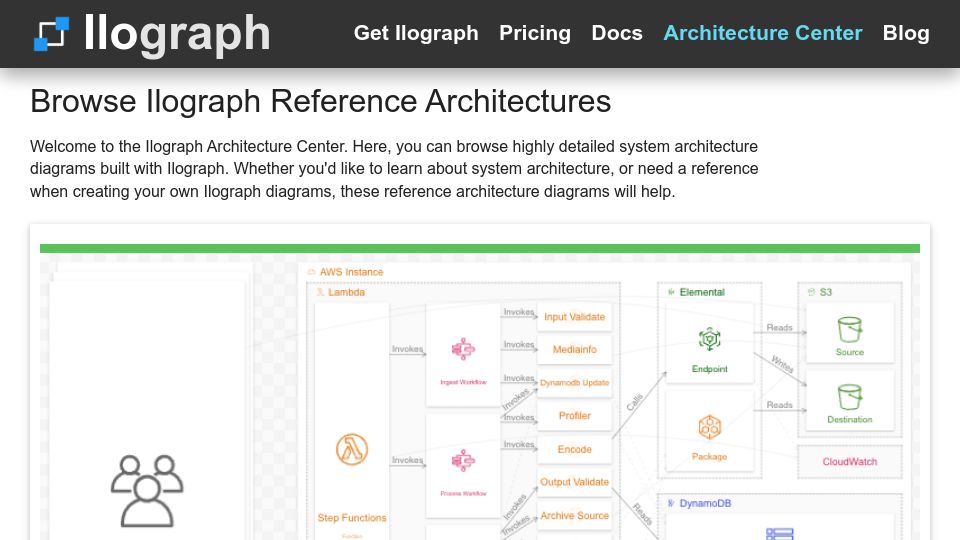960x540 pixels.
Task: Click the Elemental group label icon
Action: (671, 292)
